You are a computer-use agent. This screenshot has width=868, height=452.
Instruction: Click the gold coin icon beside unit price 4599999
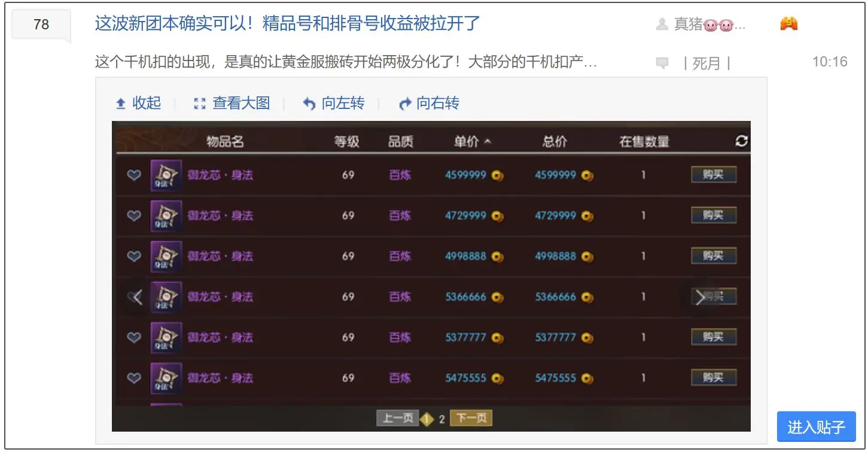pos(498,175)
